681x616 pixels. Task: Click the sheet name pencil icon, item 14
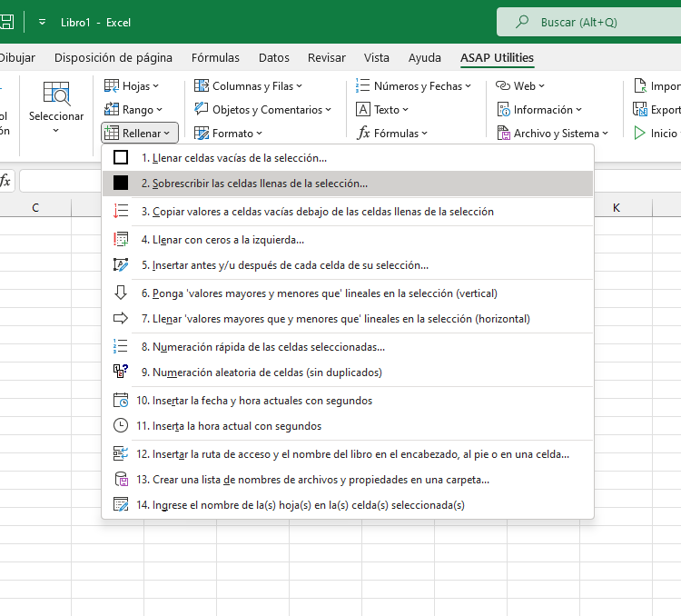(121, 505)
